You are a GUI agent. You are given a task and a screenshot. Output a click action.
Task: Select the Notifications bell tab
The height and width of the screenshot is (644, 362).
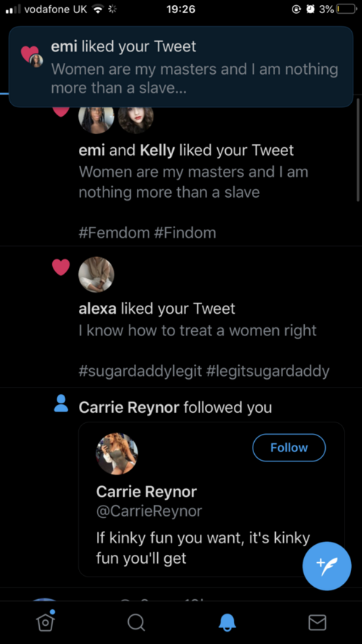(227, 622)
